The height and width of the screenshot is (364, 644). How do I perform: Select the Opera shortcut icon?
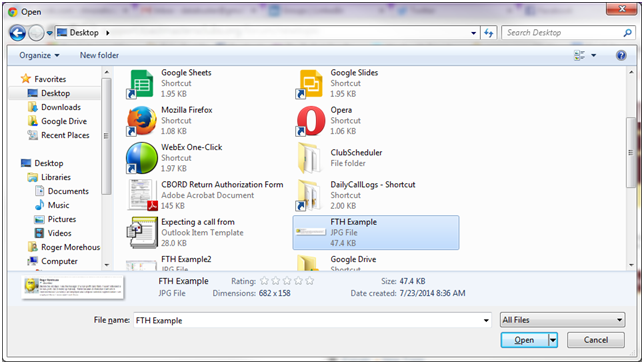[x=311, y=121]
